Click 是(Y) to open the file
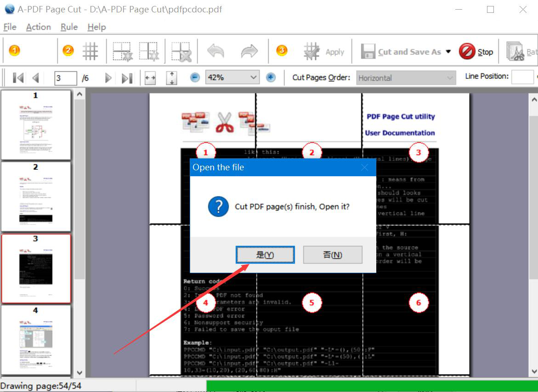Viewport: 538px width, 392px height. tap(265, 255)
